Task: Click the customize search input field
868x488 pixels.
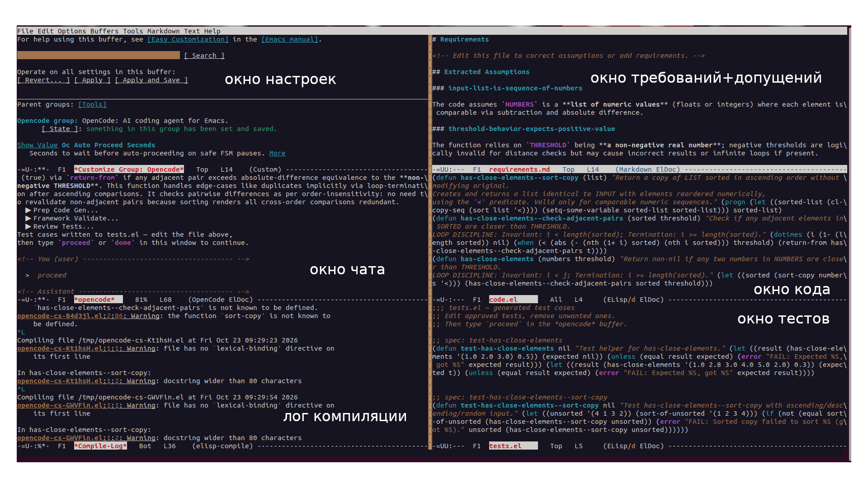Action: coord(98,56)
